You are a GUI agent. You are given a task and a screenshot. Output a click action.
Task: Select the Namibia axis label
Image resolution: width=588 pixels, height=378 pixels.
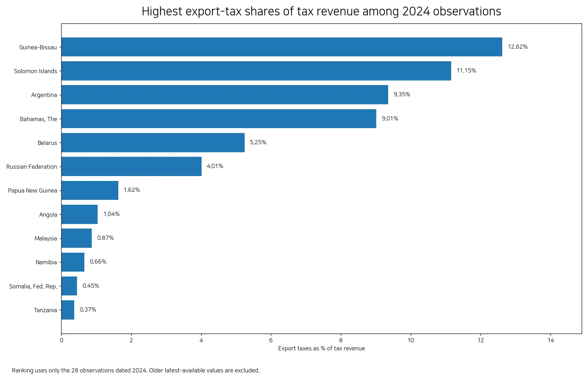(46, 262)
